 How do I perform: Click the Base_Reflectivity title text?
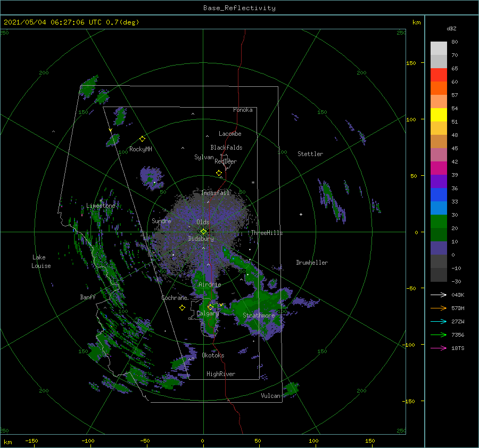coord(240,8)
